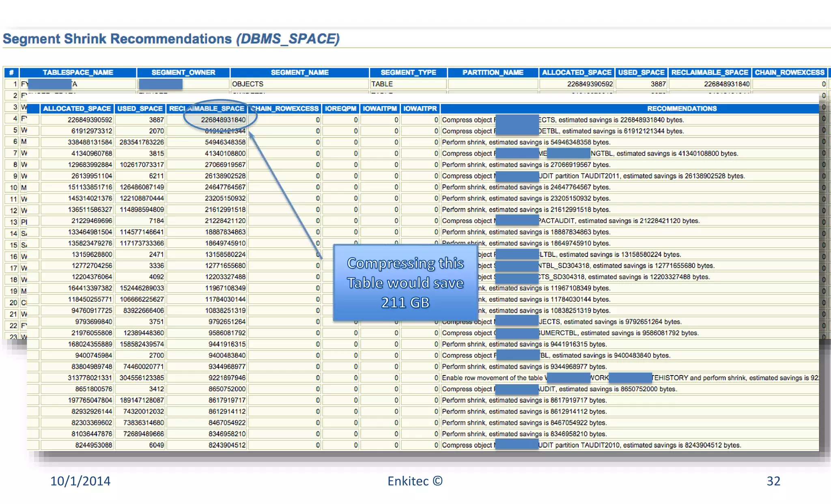Click the OBJECTS segment name cell
Viewport: 831px width, 504px height.
pyautogui.click(x=248, y=84)
